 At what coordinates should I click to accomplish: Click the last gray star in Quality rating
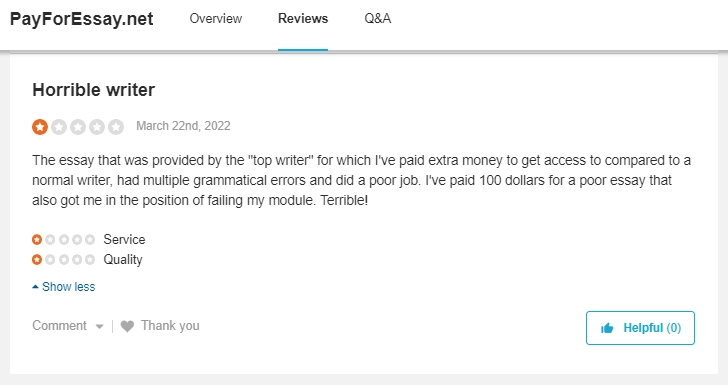[x=90, y=260]
